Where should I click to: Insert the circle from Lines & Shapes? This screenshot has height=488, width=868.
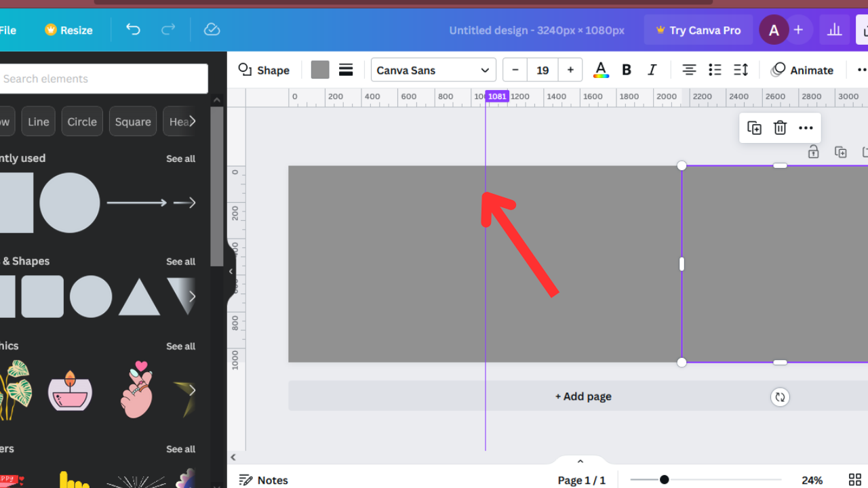91,296
